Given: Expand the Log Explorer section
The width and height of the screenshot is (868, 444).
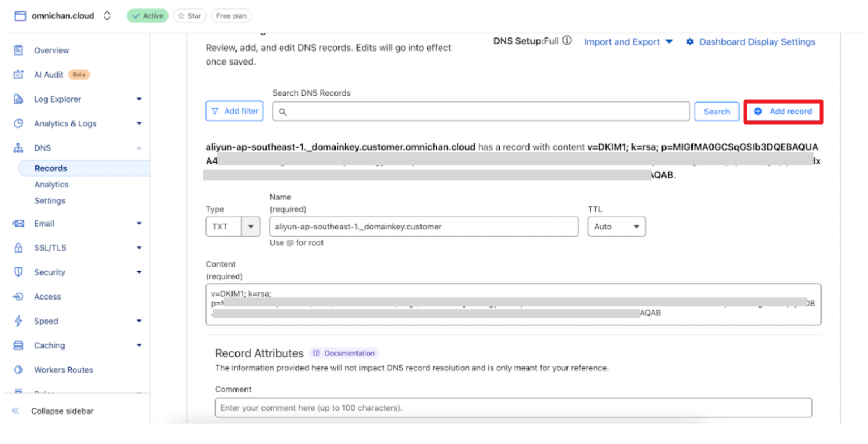Looking at the screenshot, I should pos(139,100).
